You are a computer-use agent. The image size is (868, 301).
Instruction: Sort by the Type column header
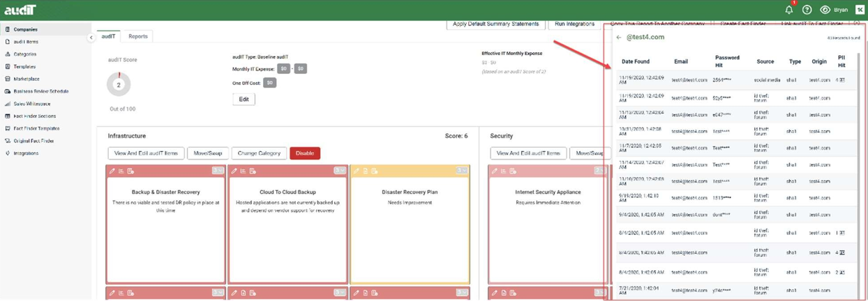coord(795,61)
